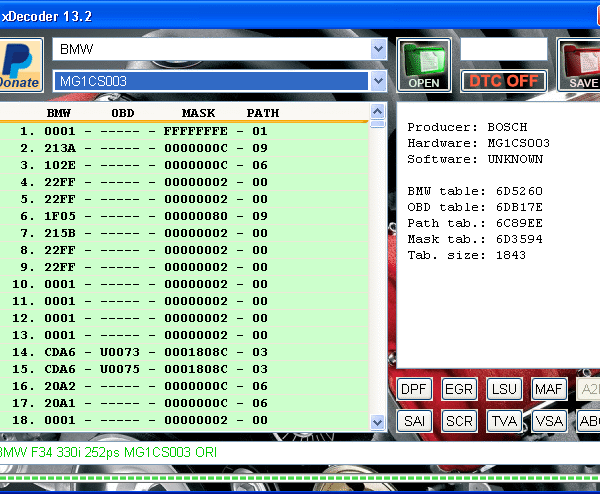Toggle the LSU button
600x494 pixels.
coord(504,389)
